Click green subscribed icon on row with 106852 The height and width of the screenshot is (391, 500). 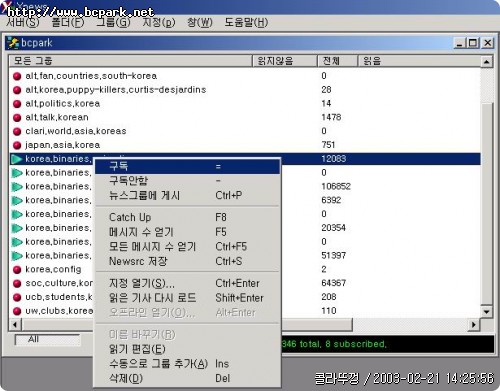tap(17, 187)
